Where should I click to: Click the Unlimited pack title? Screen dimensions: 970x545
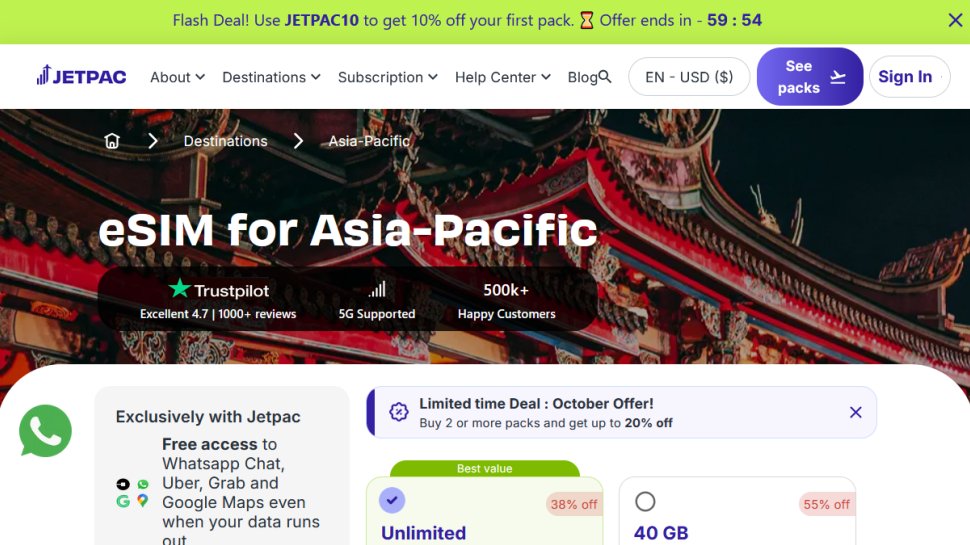tap(424, 533)
